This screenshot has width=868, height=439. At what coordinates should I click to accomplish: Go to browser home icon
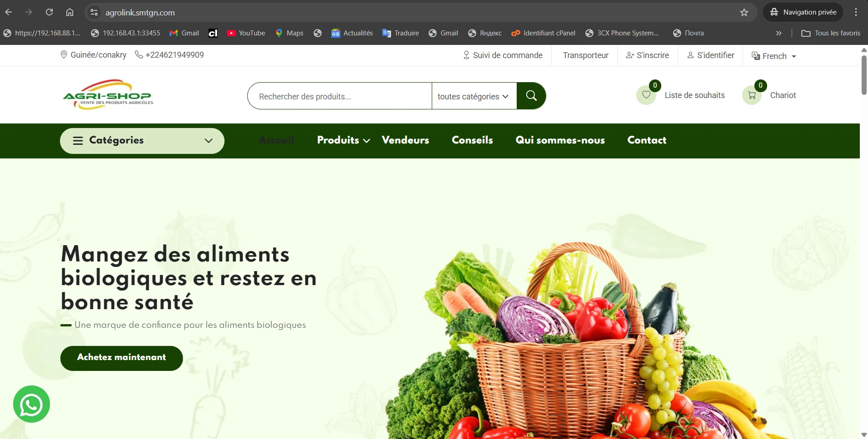70,12
